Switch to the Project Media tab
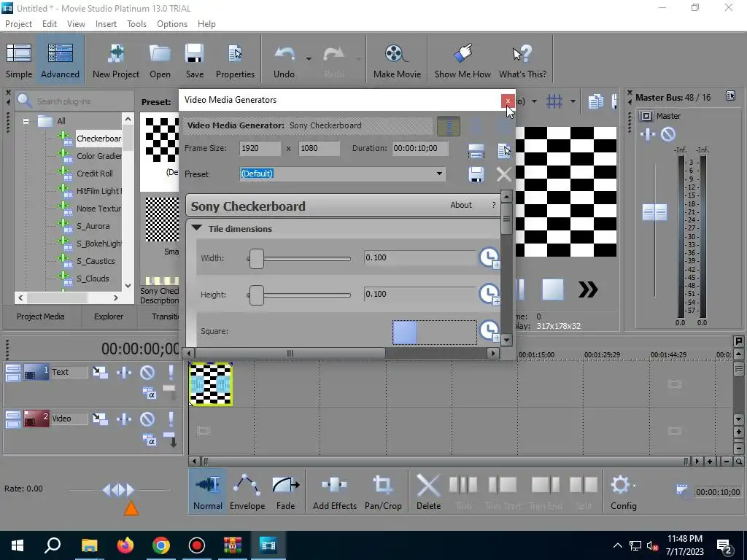The height and width of the screenshot is (560, 747). 41,316
